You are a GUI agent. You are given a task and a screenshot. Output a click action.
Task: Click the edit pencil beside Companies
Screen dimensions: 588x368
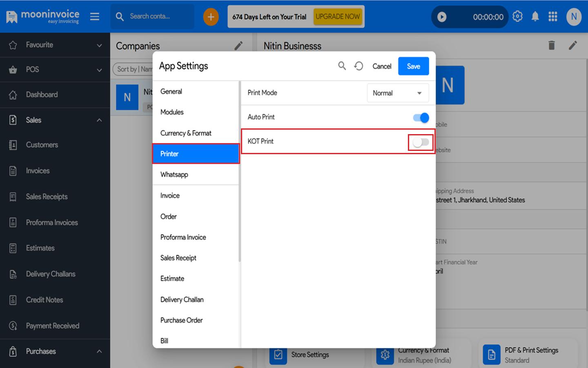pos(238,45)
